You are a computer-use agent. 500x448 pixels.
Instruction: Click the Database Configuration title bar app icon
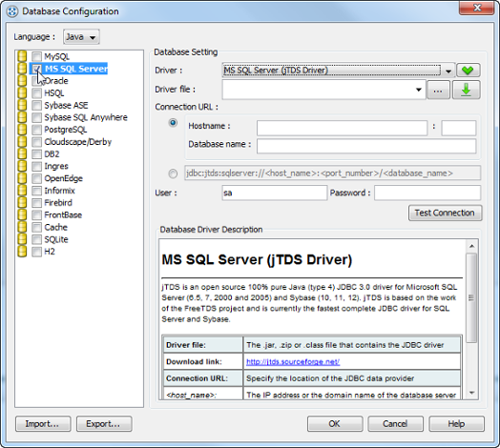[x=12, y=11]
